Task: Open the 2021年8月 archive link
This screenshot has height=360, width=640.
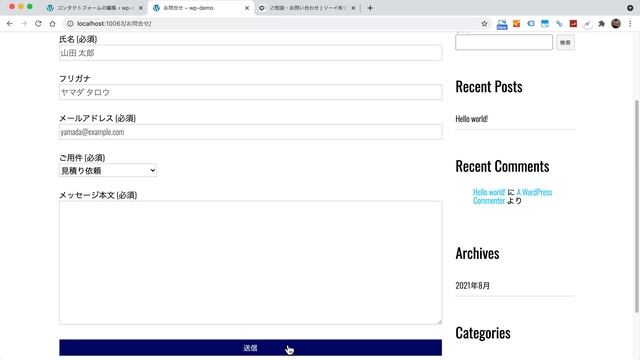Action: [x=472, y=286]
